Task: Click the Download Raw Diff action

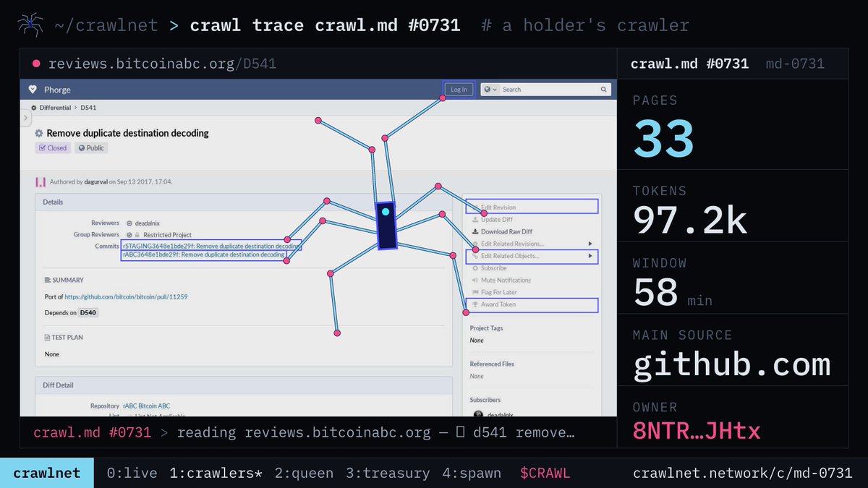Action: 506,232
